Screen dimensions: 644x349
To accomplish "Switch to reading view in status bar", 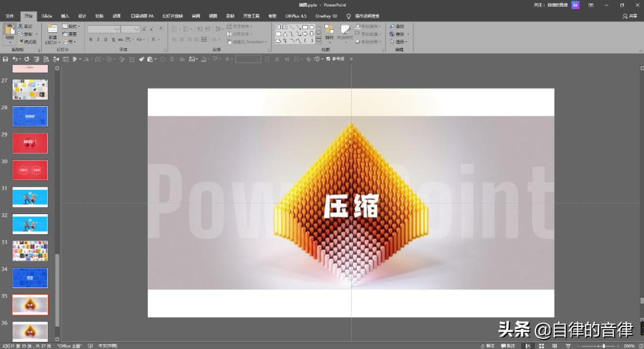I will 555,346.
